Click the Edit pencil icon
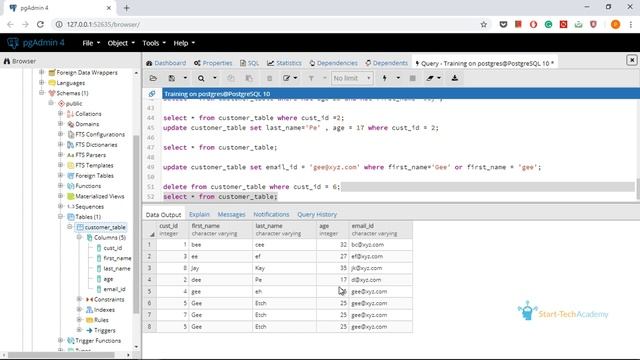The width and height of the screenshot is (640, 360). [x=286, y=78]
